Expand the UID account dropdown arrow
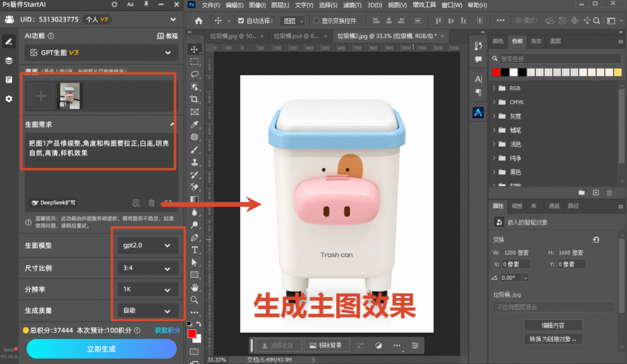This screenshot has height=364, width=627. (x=173, y=20)
